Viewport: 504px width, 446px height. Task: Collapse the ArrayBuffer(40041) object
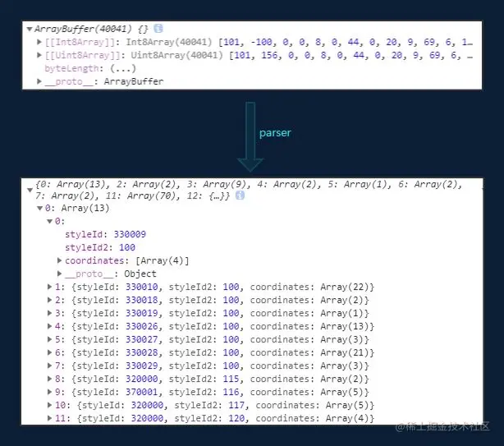click(30, 30)
